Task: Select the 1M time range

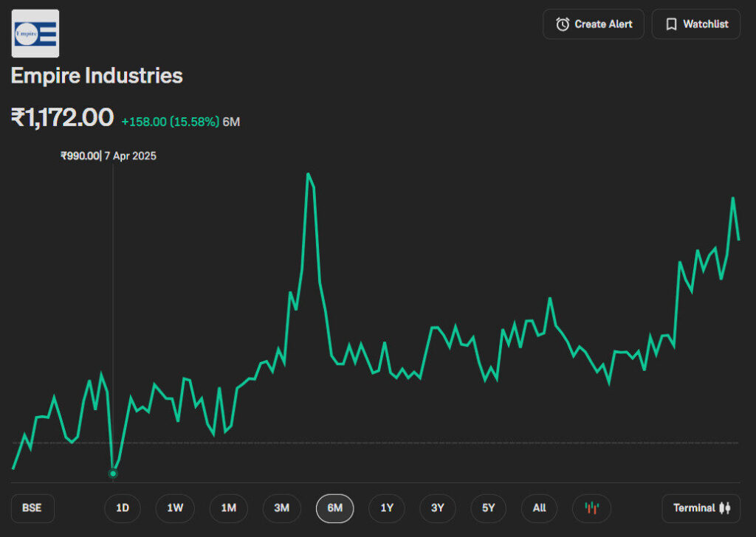Action: click(x=229, y=508)
